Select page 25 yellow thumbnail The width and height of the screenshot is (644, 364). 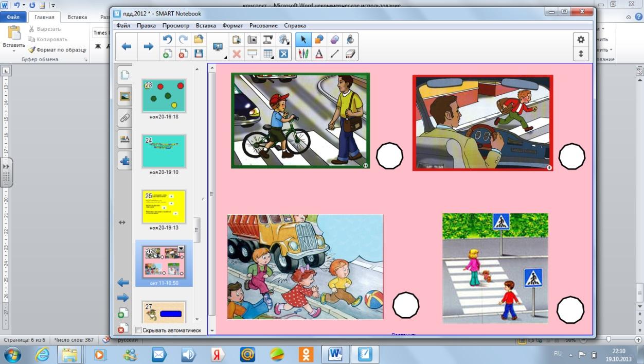click(x=164, y=207)
